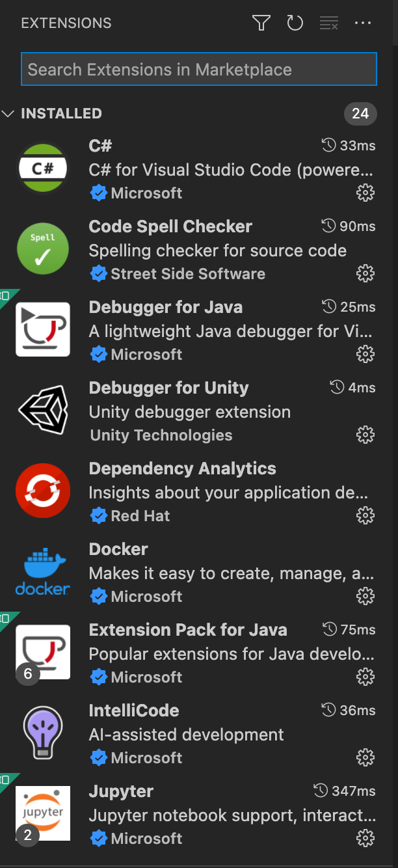
Task: Open Code Spell Checker manage gear
Action: [x=365, y=274]
